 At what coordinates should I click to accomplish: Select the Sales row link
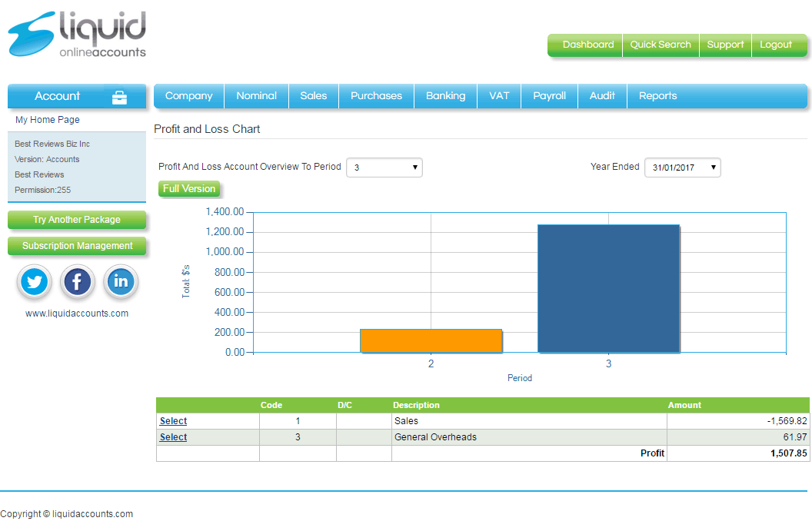click(x=173, y=420)
